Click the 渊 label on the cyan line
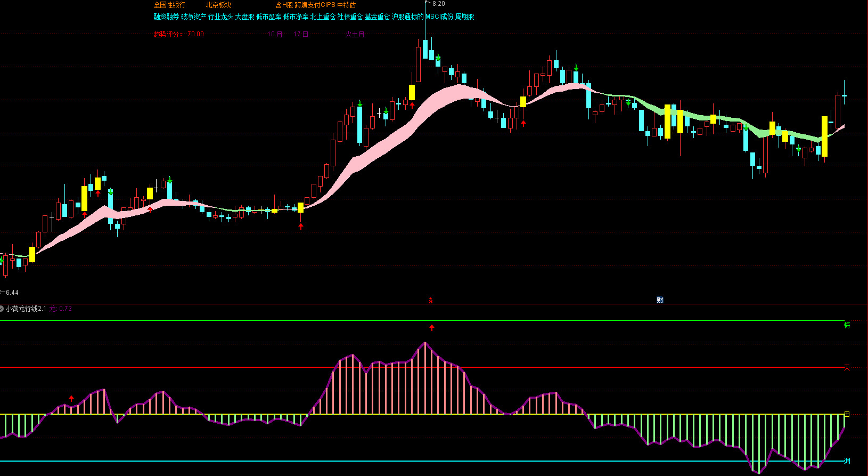The width and height of the screenshot is (868, 476). tap(847, 461)
